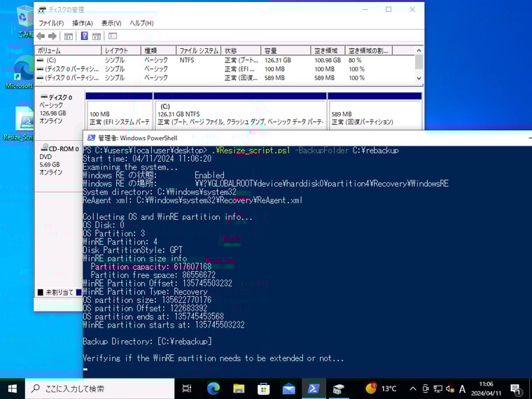Screen dimensions: 532x399
Task: Maximize the Disk Management window
Action: pyautogui.click(x=388, y=10)
